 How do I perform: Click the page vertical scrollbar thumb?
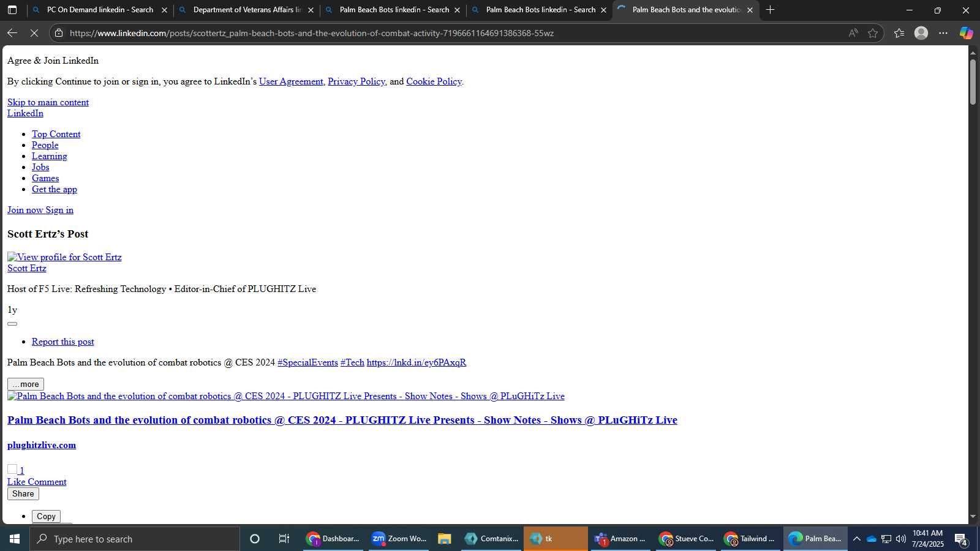click(973, 82)
